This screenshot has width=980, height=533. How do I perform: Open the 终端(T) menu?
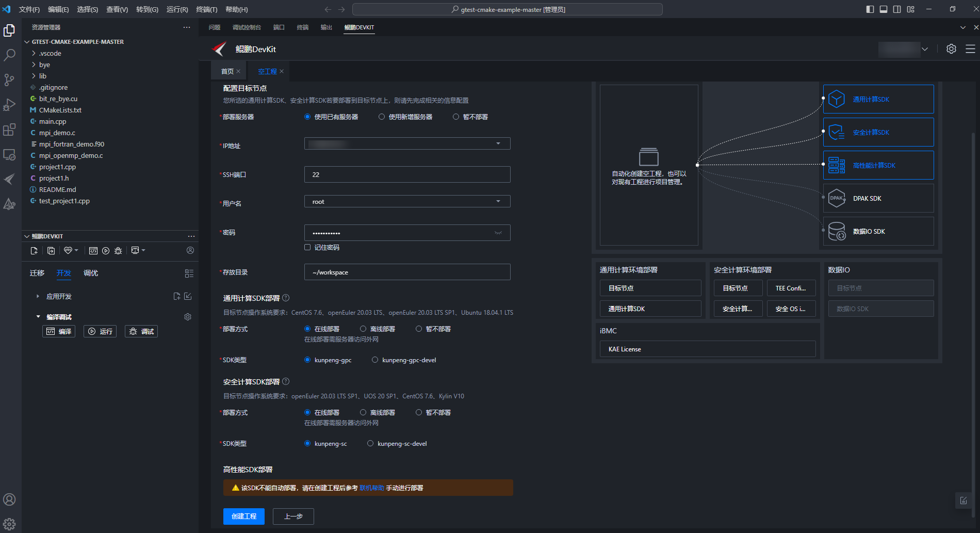(207, 9)
